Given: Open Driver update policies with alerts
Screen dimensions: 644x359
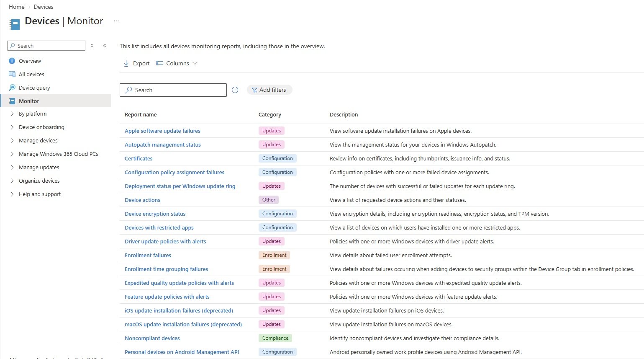Looking at the screenshot, I should coord(165,241).
